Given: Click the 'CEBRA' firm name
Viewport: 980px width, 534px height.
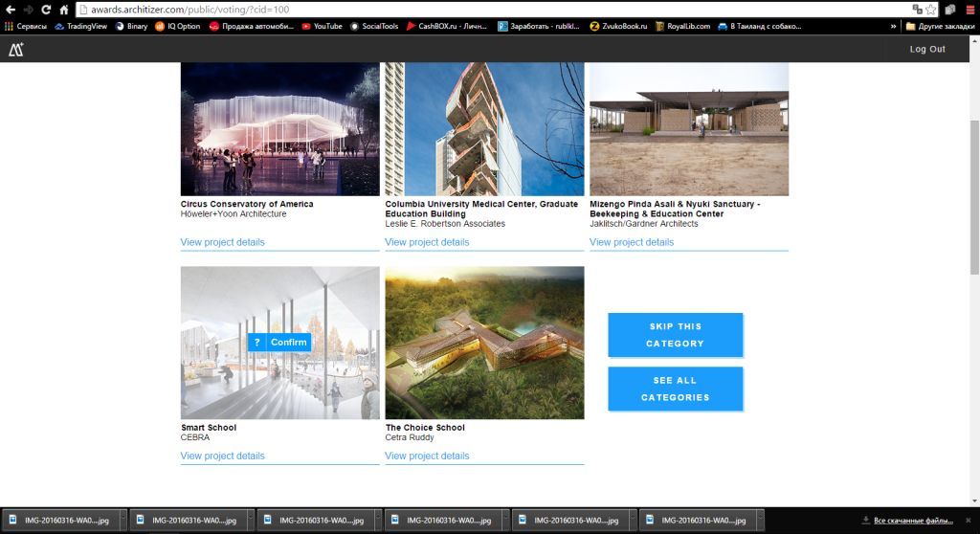Looking at the screenshot, I should (x=195, y=437).
